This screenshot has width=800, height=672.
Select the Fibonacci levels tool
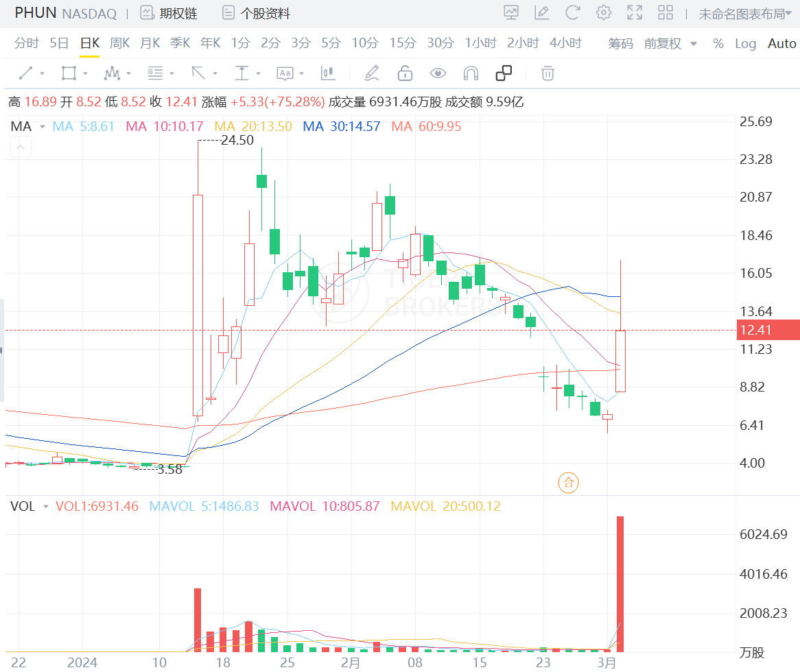pos(155,73)
